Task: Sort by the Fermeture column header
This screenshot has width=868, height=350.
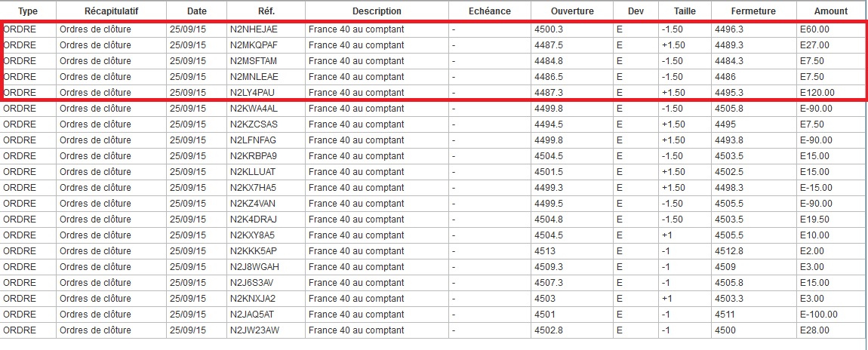Action: [753, 11]
